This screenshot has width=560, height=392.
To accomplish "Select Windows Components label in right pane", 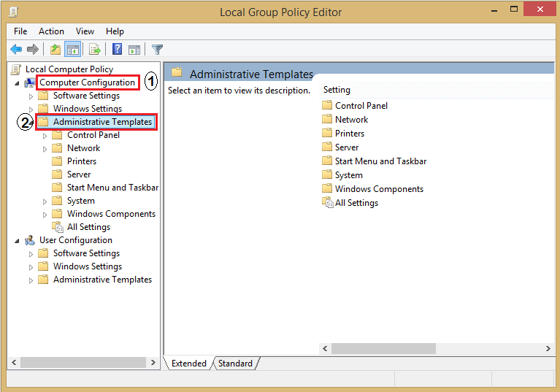I will (379, 189).
